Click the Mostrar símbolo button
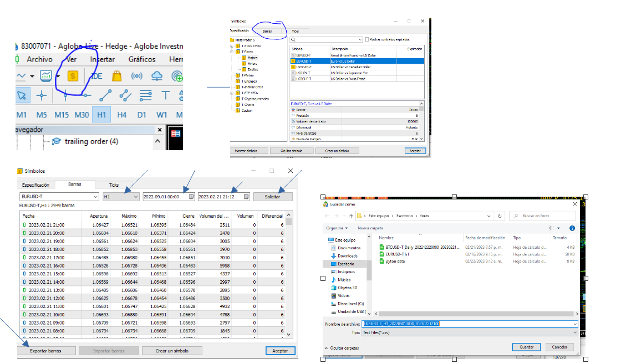621x364 pixels. (246, 151)
